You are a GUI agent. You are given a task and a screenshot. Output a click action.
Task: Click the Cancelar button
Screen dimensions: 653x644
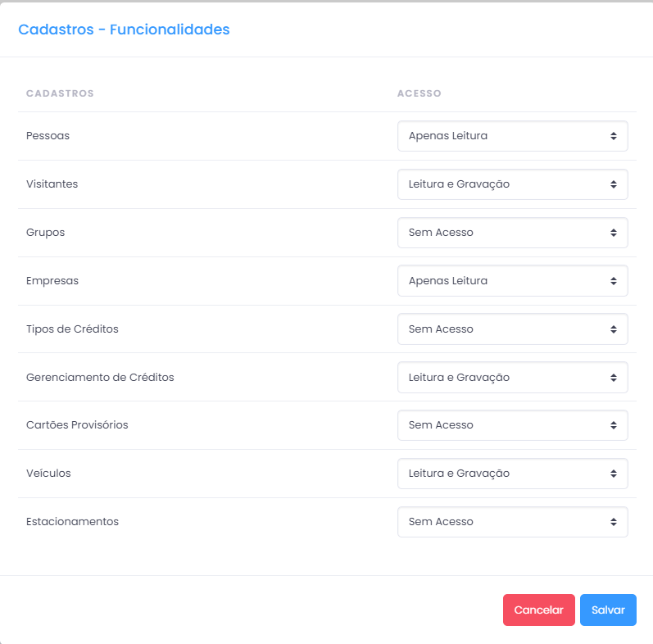(x=539, y=610)
